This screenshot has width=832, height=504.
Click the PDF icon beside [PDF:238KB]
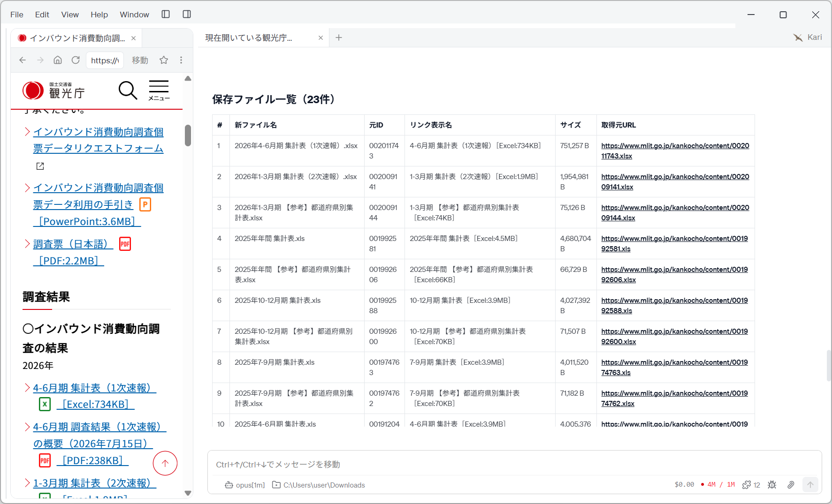[45, 460]
